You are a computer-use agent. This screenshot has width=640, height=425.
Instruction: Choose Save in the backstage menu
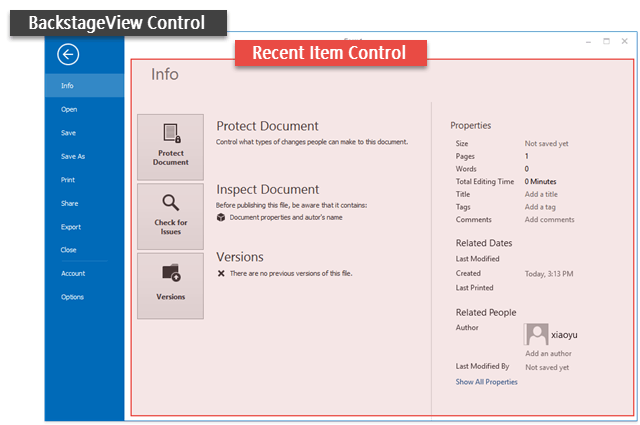84,133
